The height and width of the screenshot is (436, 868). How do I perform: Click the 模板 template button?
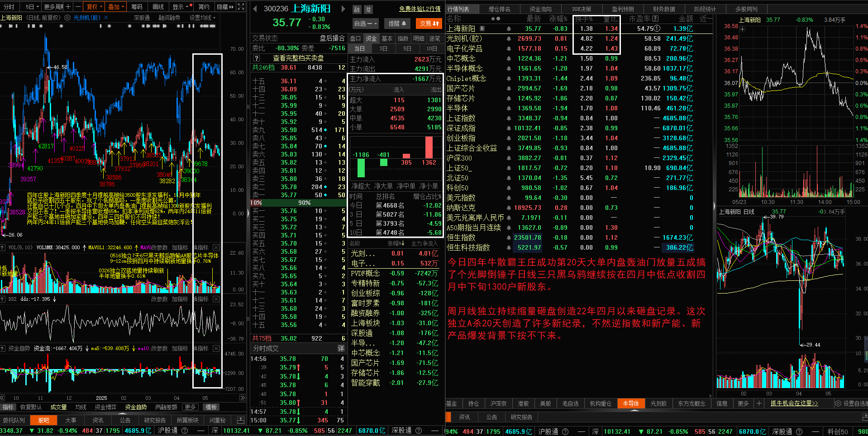tap(211, 407)
